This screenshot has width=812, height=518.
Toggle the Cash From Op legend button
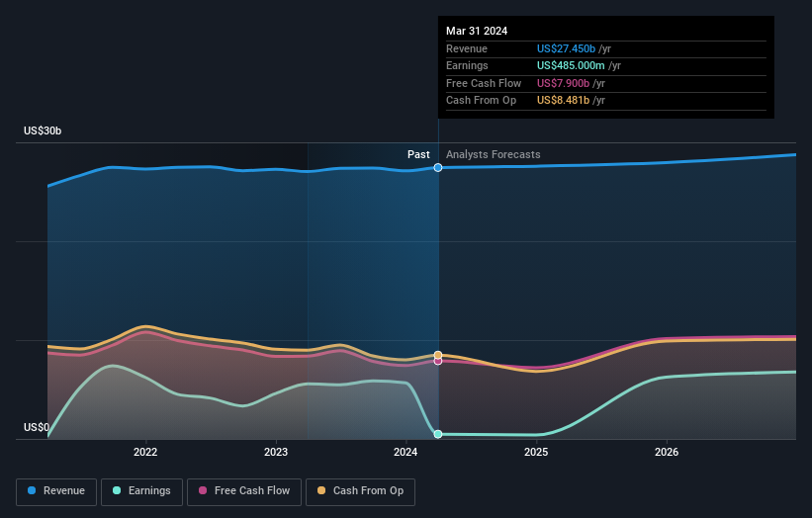pos(360,491)
